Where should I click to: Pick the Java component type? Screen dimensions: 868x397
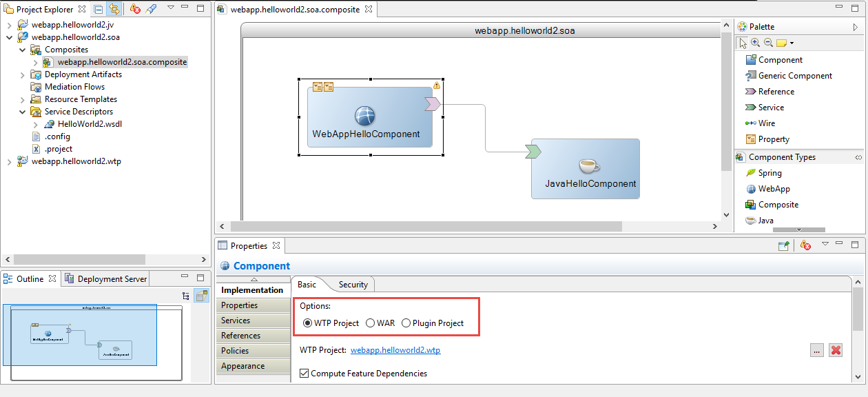pos(759,221)
